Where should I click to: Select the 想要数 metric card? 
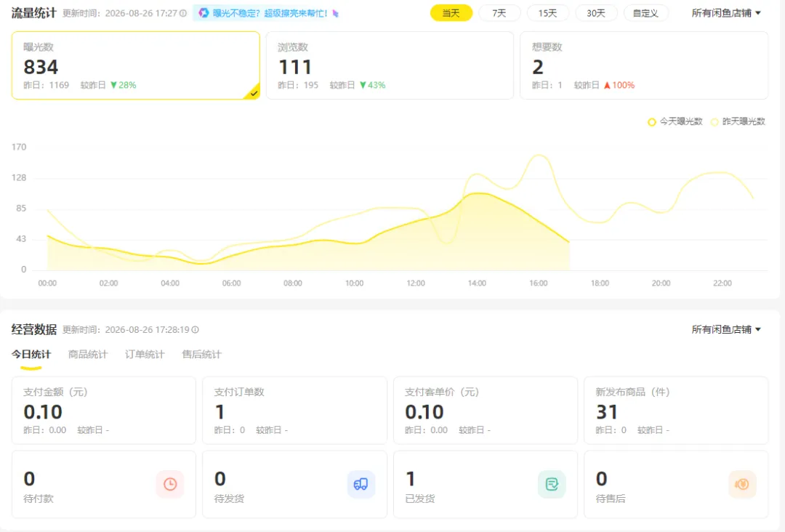(644, 65)
